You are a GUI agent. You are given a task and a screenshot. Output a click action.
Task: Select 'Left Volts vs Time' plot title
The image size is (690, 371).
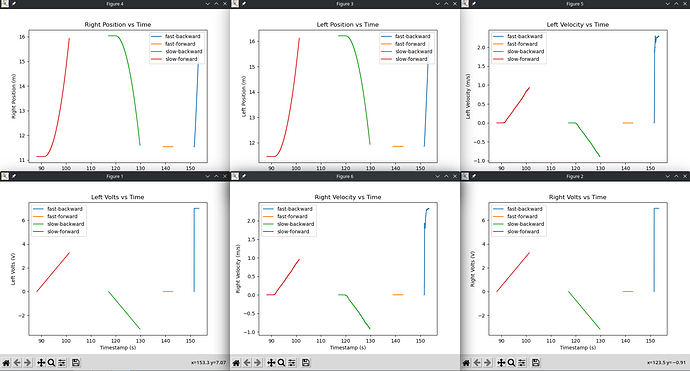[117, 197]
